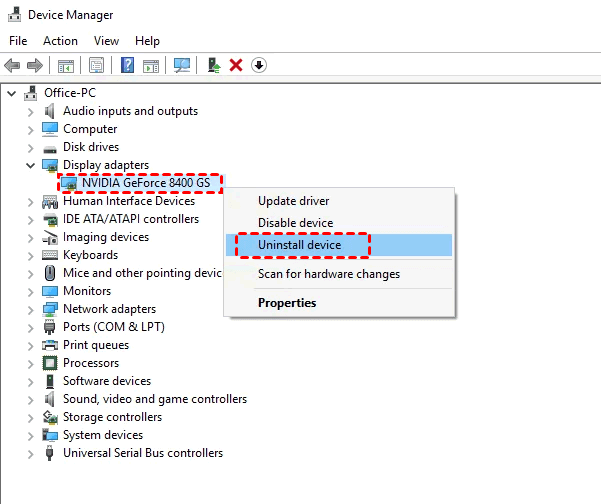
Task: Click the Forward arrow toolbar icon
Action: coord(35,65)
